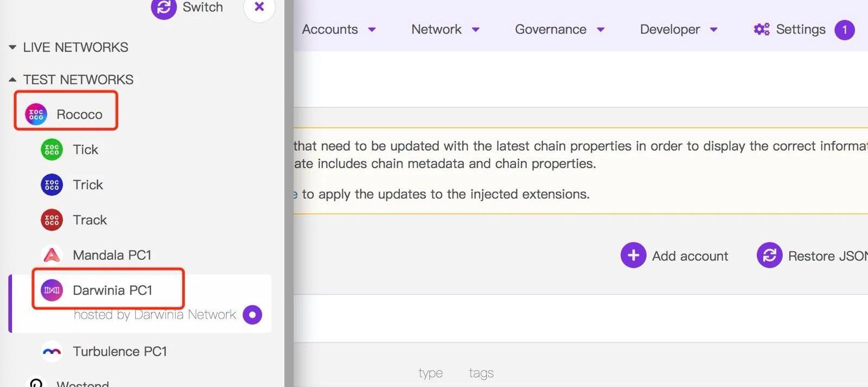Open the Governance menu
Image resolution: width=868 pixels, height=387 pixels.
pos(559,29)
